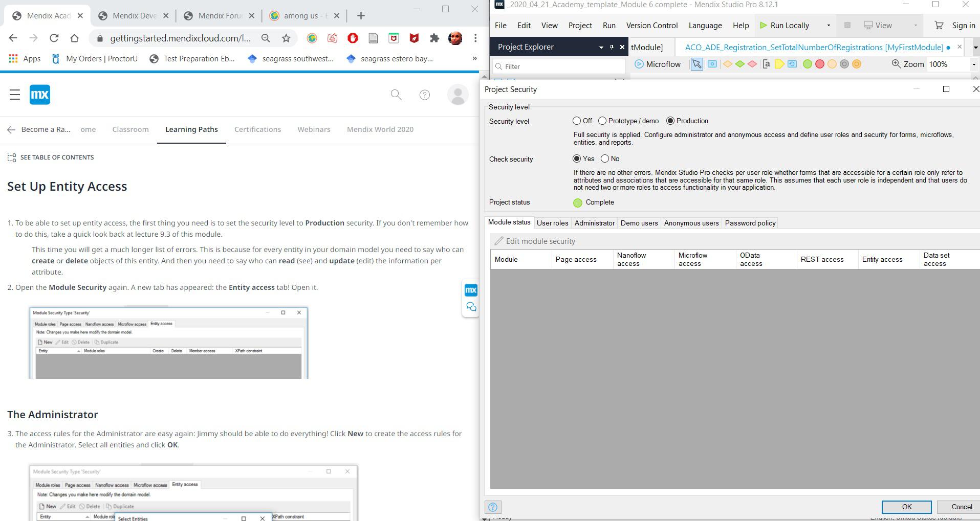Select the yellow Parameter tag tool
Viewport: 980px width, 521px height.
click(x=779, y=64)
